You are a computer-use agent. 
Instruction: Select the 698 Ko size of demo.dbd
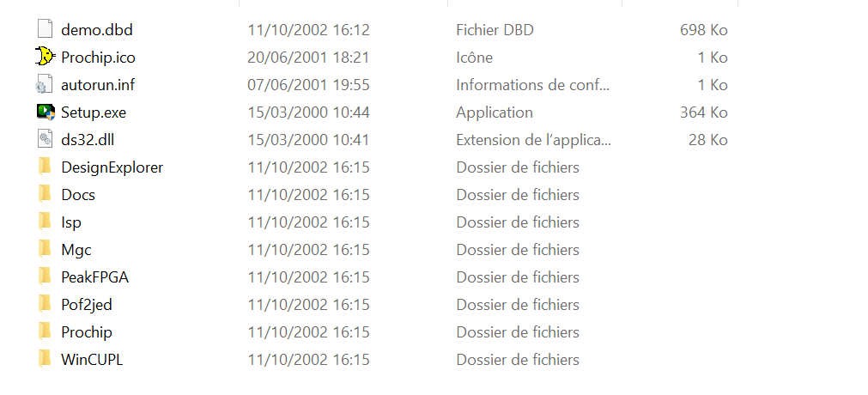(x=704, y=30)
